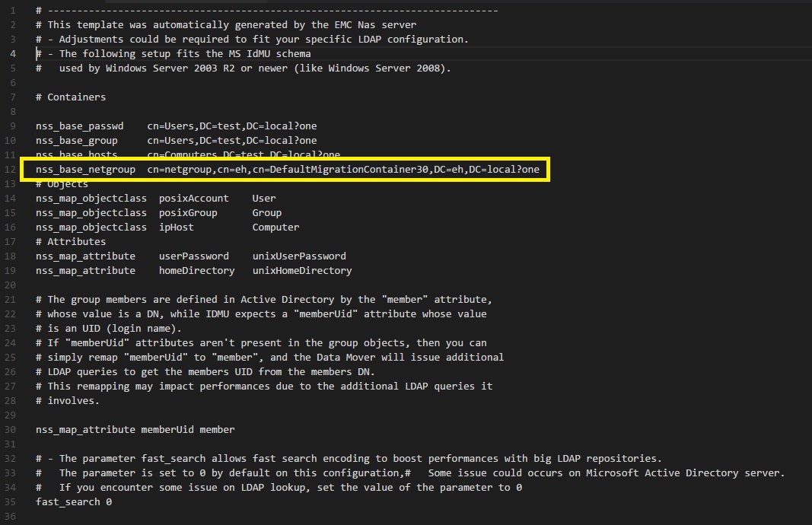Select the fast_search 0 setting line
Viewport: 812px width, 525px height.
(73, 501)
